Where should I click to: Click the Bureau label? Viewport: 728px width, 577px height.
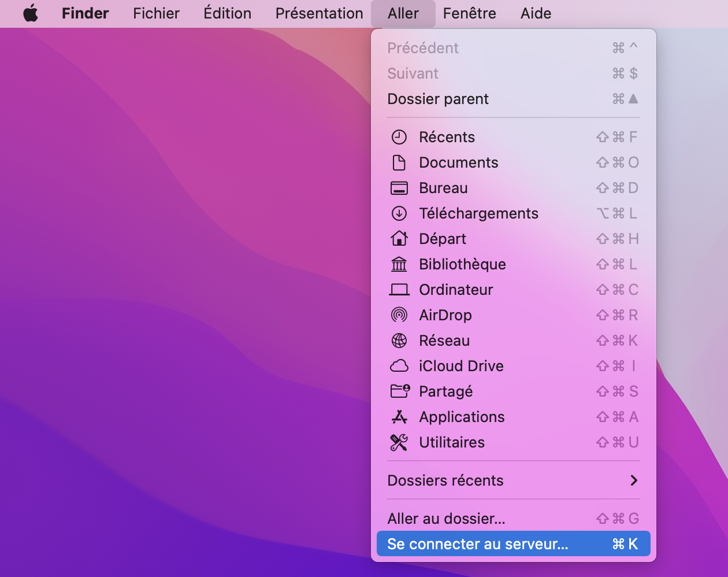[x=444, y=188]
